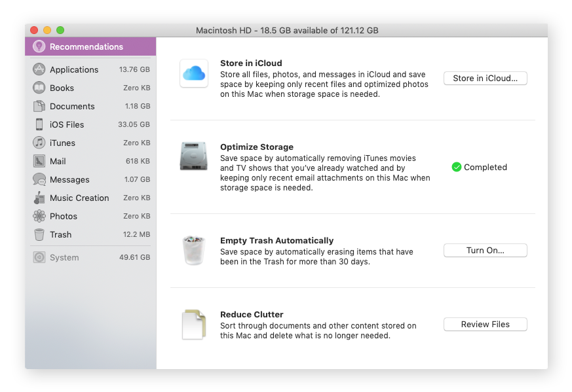Select Applications in the sidebar
572x392 pixels.
[72, 69]
